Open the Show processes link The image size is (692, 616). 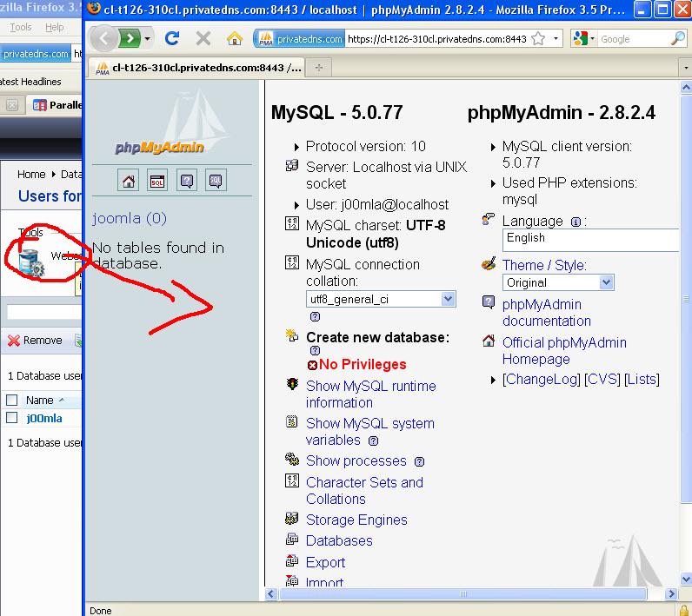coord(356,460)
